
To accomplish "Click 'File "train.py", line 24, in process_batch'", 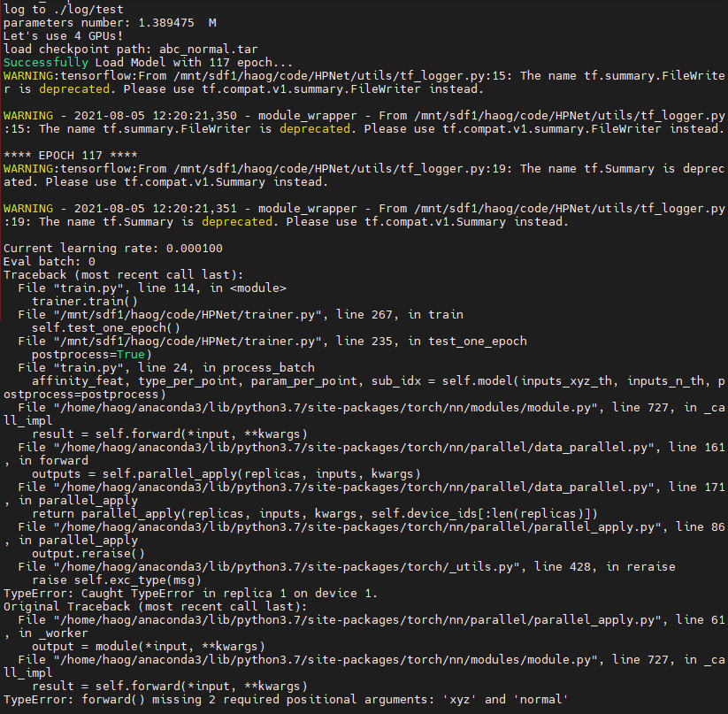I will point(166,368).
